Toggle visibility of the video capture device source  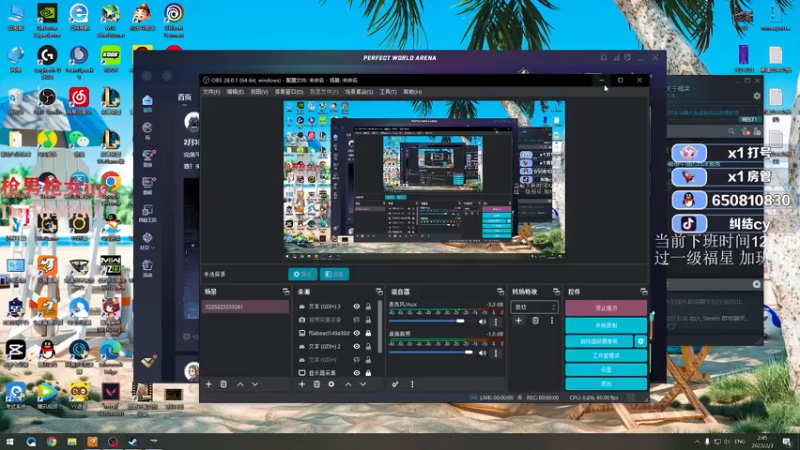click(357, 320)
